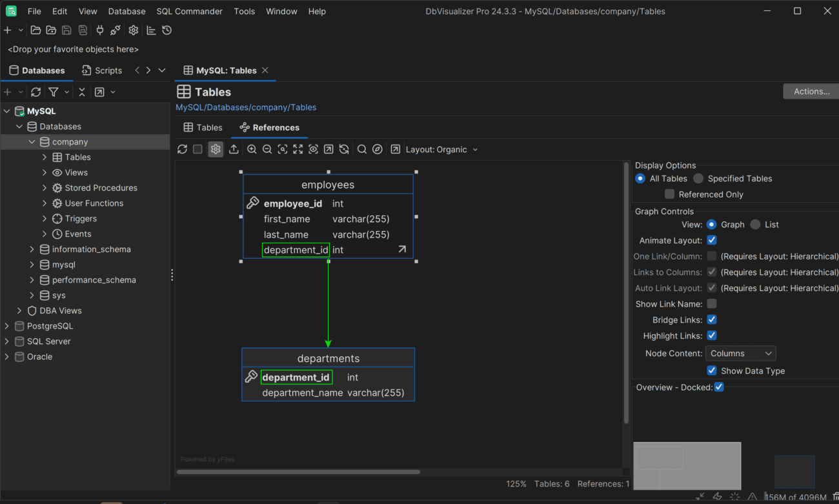Switch to the Scripts tab

coord(102,70)
